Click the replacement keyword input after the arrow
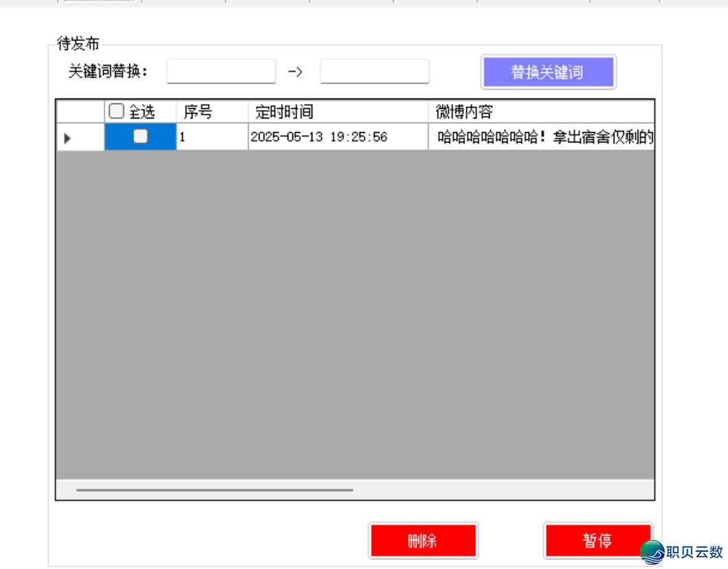Image resolution: width=728 pixels, height=569 pixels. pos(374,71)
